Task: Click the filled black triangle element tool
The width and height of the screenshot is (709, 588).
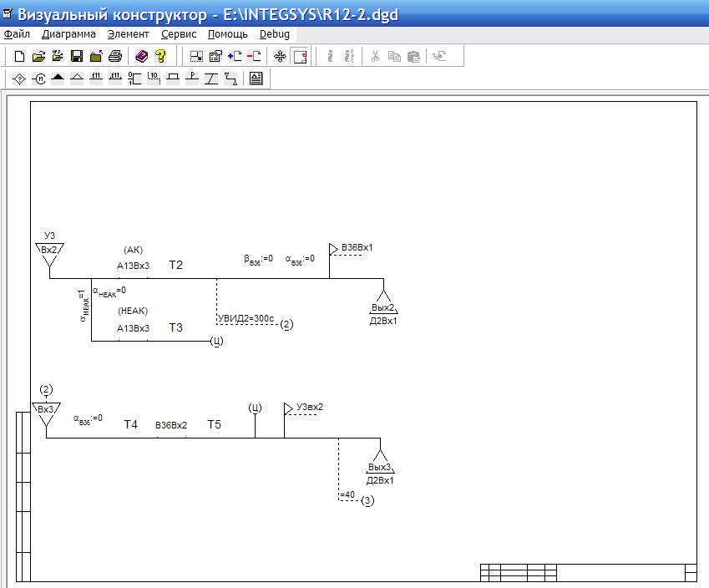Action: (58, 79)
